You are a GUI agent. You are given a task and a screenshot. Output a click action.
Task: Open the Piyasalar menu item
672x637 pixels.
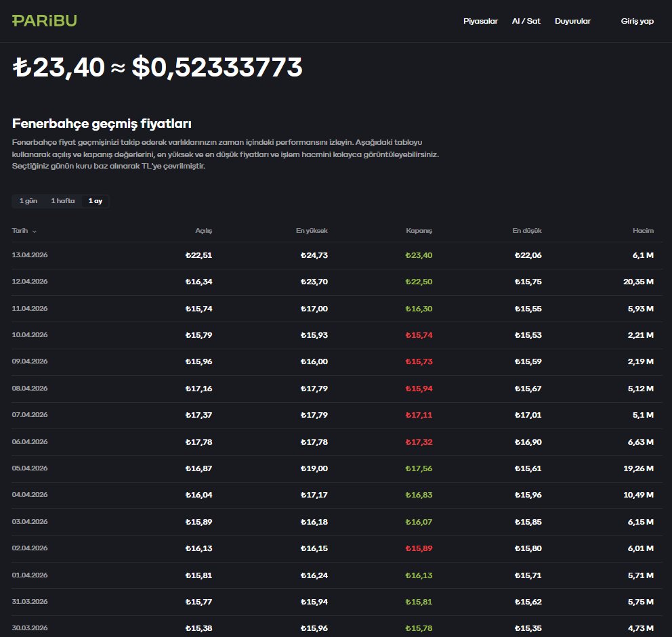480,21
